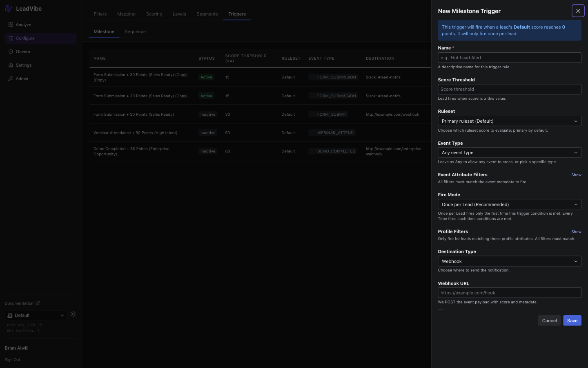The image size is (588, 368).
Task: Save the new milestone trigger
Action: (572, 321)
